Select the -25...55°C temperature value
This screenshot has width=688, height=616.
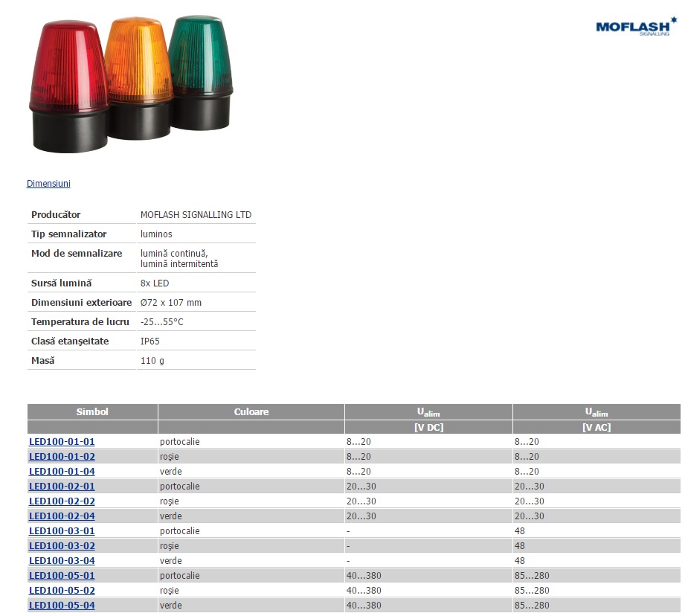(x=161, y=321)
